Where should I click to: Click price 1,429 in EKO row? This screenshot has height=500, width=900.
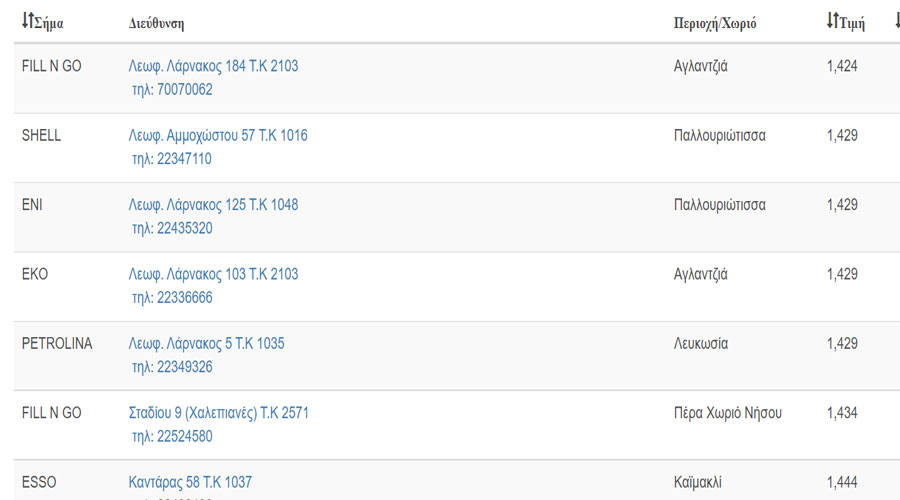pyautogui.click(x=842, y=274)
